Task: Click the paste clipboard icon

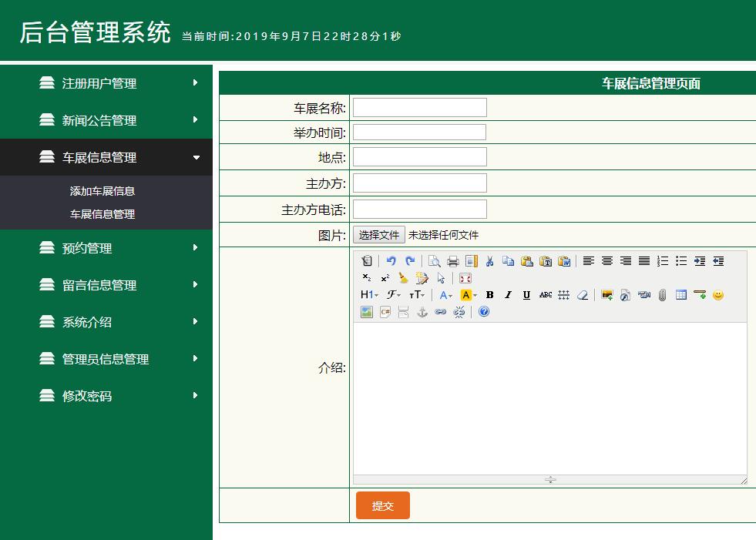Action: (x=527, y=261)
